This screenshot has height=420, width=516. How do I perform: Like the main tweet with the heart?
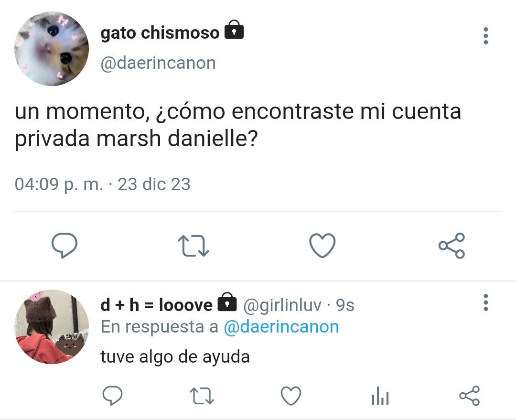pos(322,245)
